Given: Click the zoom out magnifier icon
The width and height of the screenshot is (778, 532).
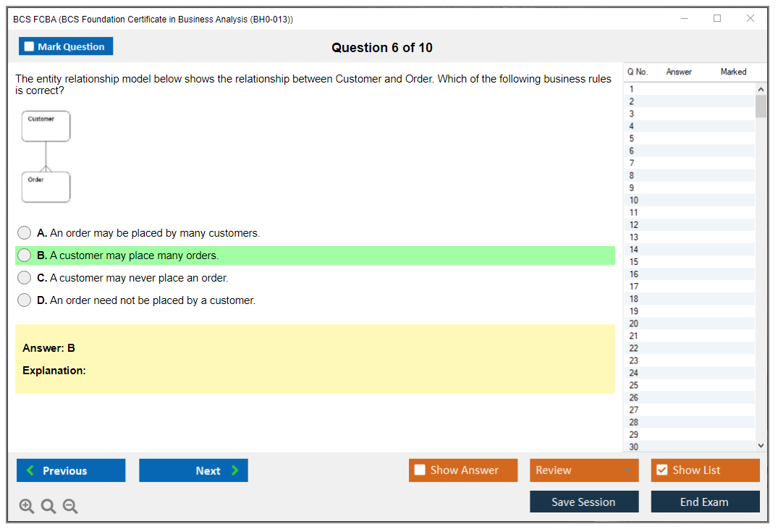Looking at the screenshot, I should (70, 507).
